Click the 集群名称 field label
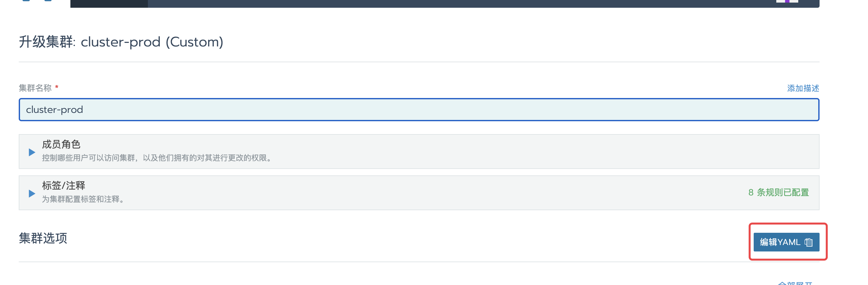The width and height of the screenshot is (868, 285). click(x=35, y=88)
